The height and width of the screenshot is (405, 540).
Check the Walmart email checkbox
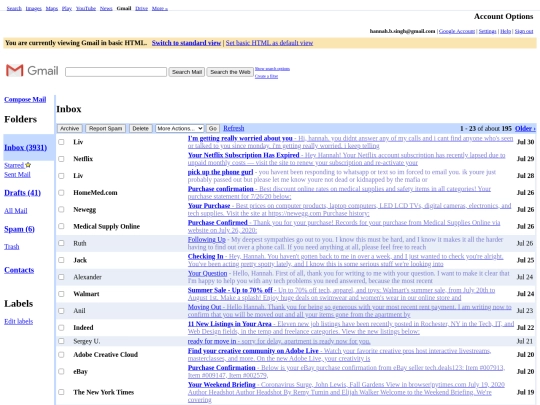point(61,294)
